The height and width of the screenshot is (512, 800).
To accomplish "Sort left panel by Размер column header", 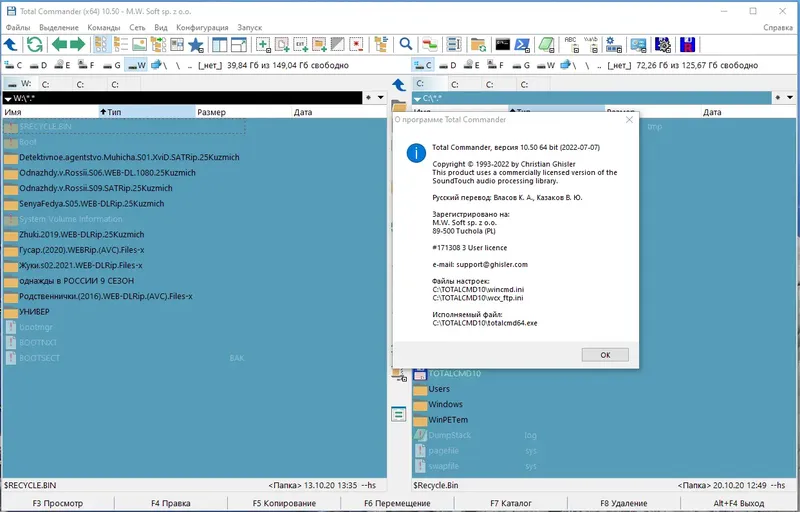I will 243,112.
